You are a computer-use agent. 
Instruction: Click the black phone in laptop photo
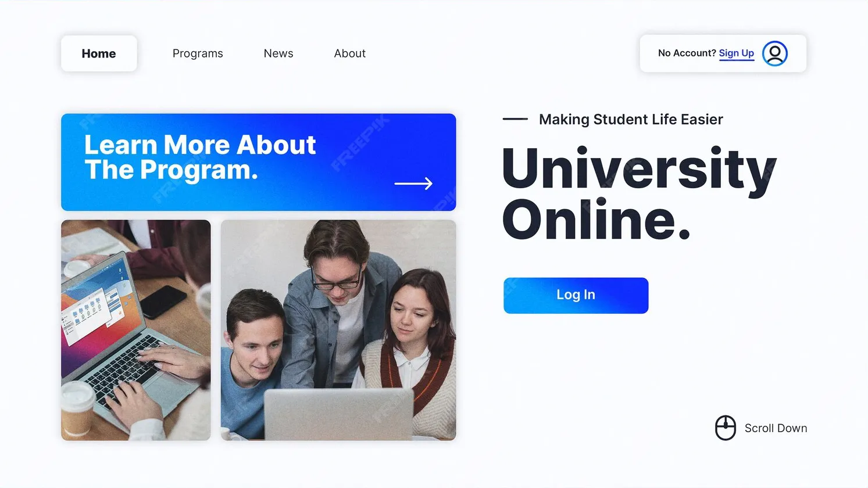(163, 302)
